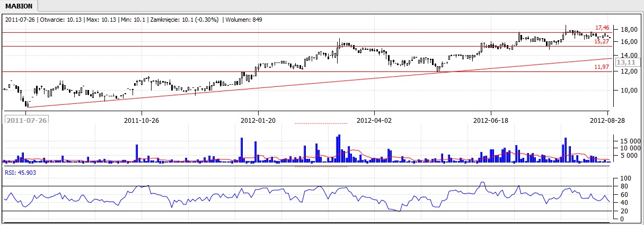Click the 13,11 current price box

(x=626, y=62)
